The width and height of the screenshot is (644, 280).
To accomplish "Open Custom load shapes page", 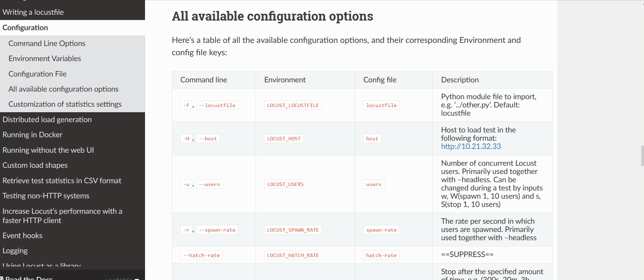I will (x=35, y=165).
